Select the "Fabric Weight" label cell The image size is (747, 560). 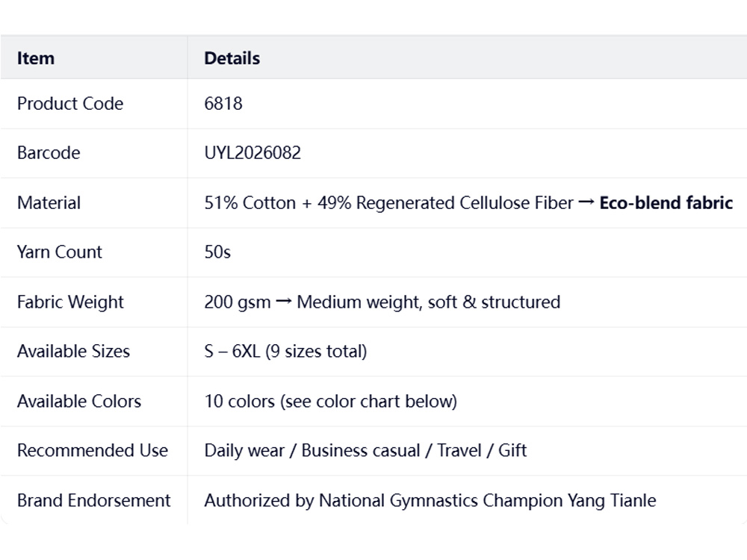pos(70,302)
